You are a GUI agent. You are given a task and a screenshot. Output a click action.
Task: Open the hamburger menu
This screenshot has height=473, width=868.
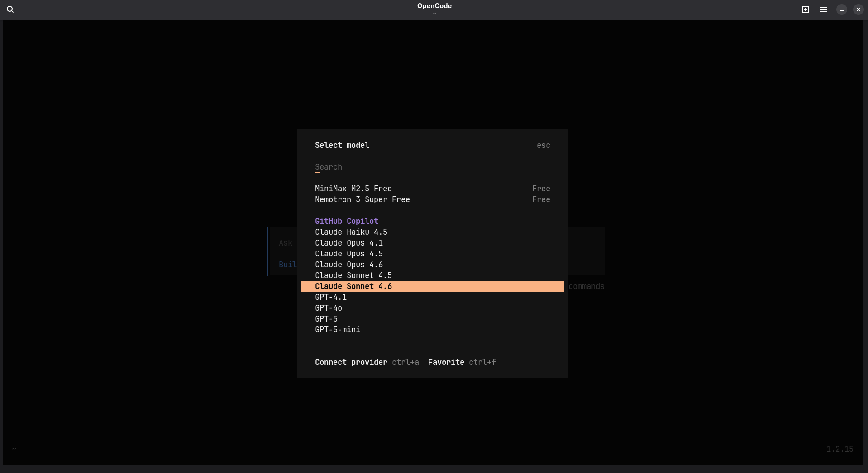pos(824,9)
